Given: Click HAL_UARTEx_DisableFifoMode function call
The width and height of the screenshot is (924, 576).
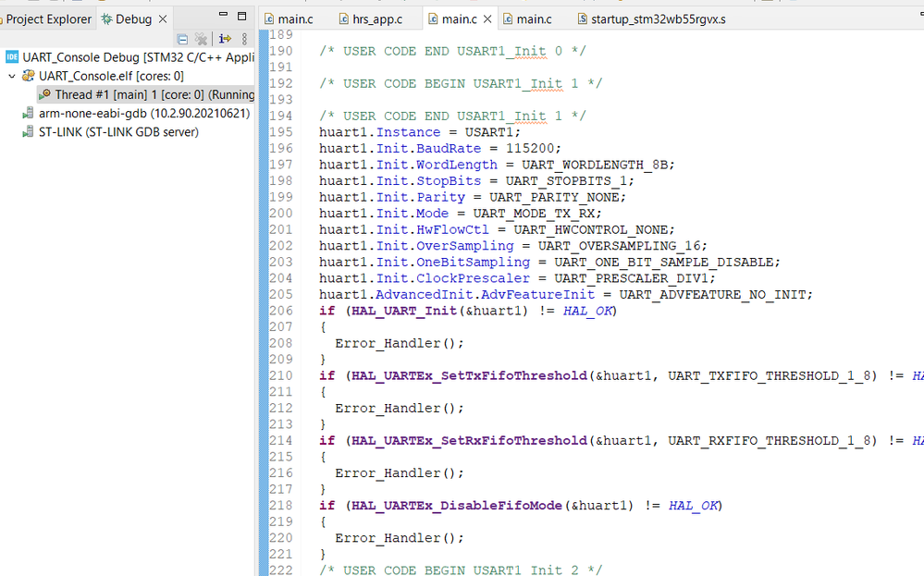Looking at the screenshot, I should 457,506.
